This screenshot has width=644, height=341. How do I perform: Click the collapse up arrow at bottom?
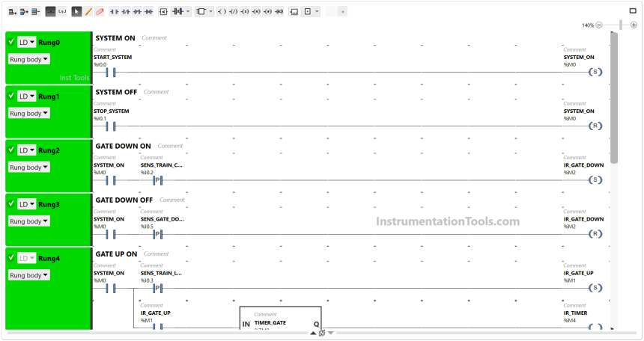pyautogui.click(x=313, y=334)
